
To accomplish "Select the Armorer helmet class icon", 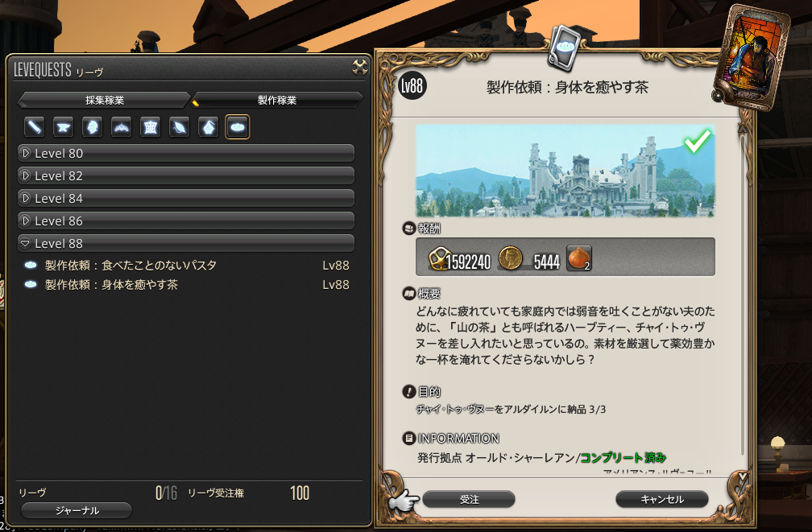I will [x=92, y=127].
